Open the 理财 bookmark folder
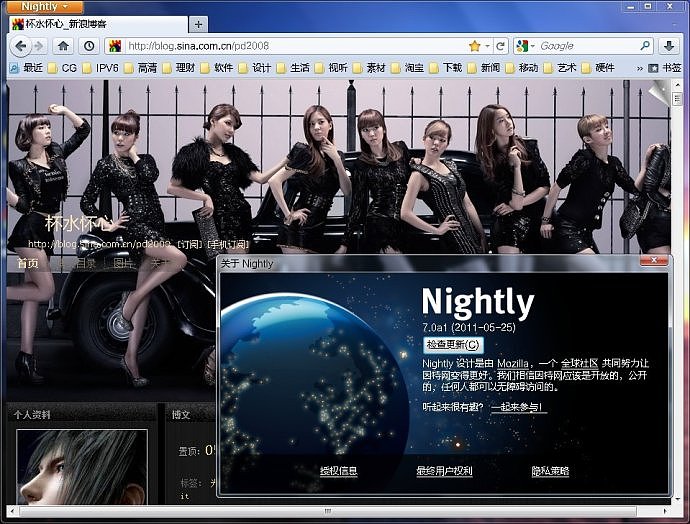Image resolution: width=690 pixels, height=524 pixels. click(x=179, y=68)
